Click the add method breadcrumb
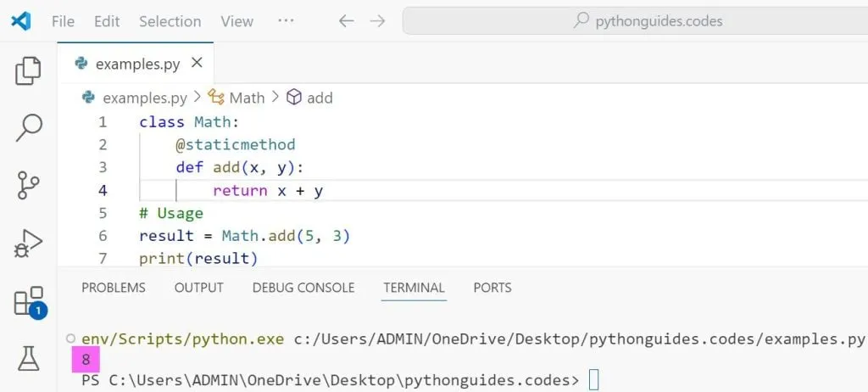 (320, 98)
